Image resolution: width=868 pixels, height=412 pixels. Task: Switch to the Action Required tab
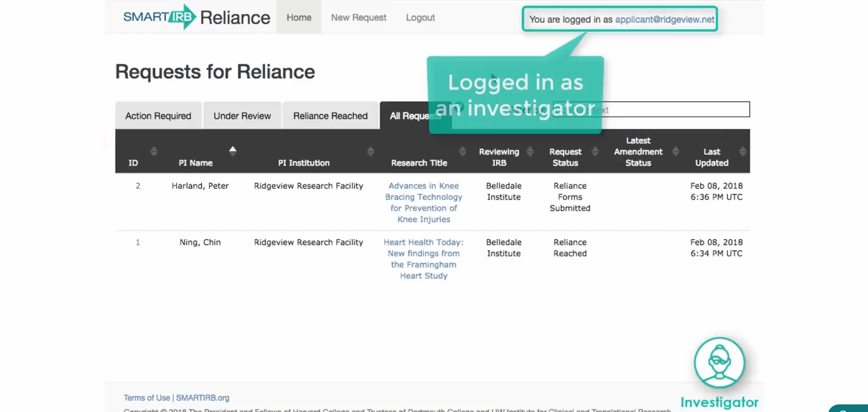click(158, 116)
